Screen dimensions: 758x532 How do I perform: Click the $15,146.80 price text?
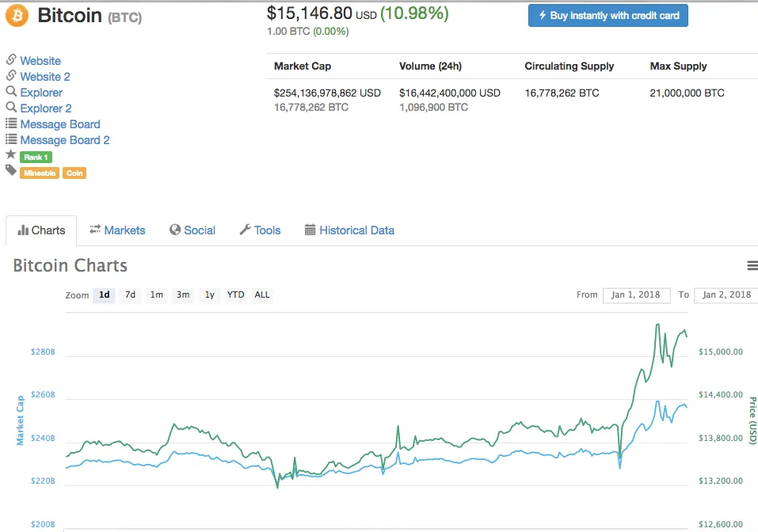[310, 13]
